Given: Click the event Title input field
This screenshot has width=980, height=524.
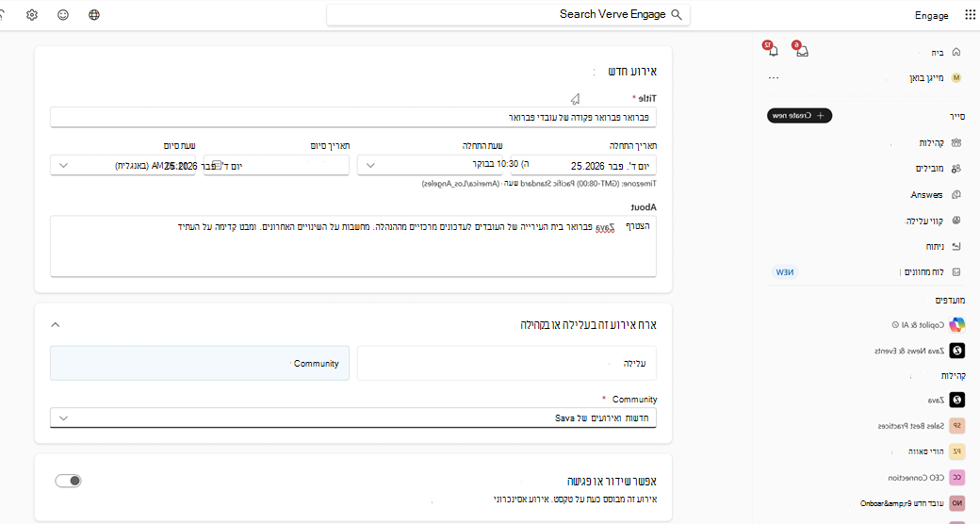Looking at the screenshot, I should pos(353,117).
